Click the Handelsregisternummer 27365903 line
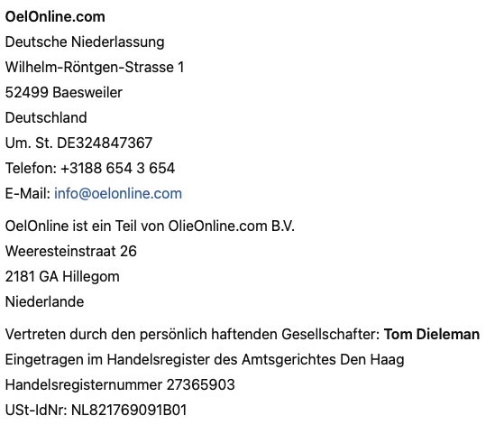This screenshot has width=504, height=425. tap(120, 384)
